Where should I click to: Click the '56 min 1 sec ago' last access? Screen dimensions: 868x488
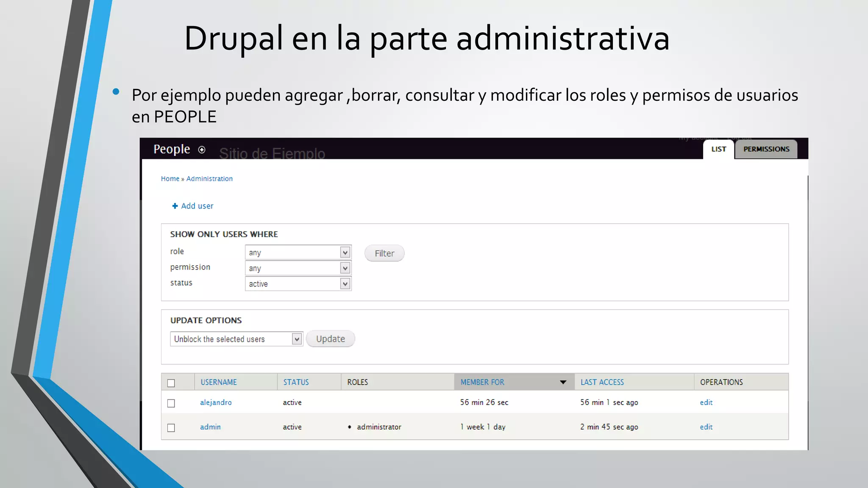tap(609, 402)
